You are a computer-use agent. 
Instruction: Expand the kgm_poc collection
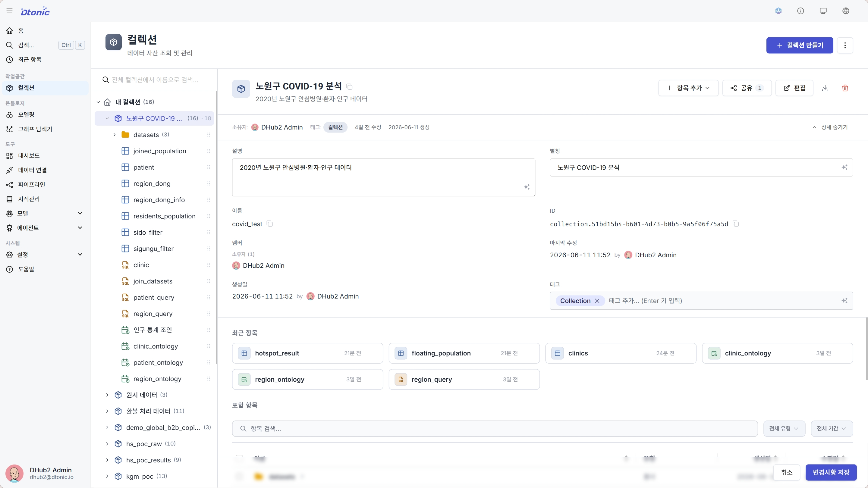click(107, 476)
